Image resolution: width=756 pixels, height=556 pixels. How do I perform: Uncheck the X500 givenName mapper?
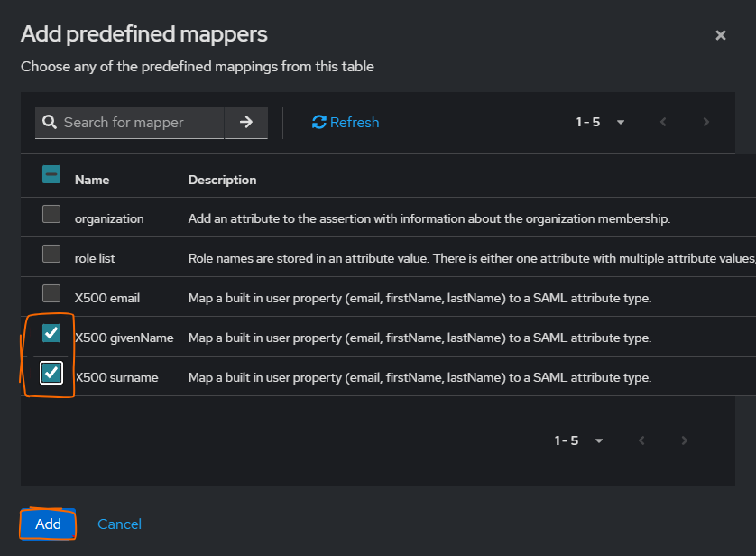coord(51,333)
